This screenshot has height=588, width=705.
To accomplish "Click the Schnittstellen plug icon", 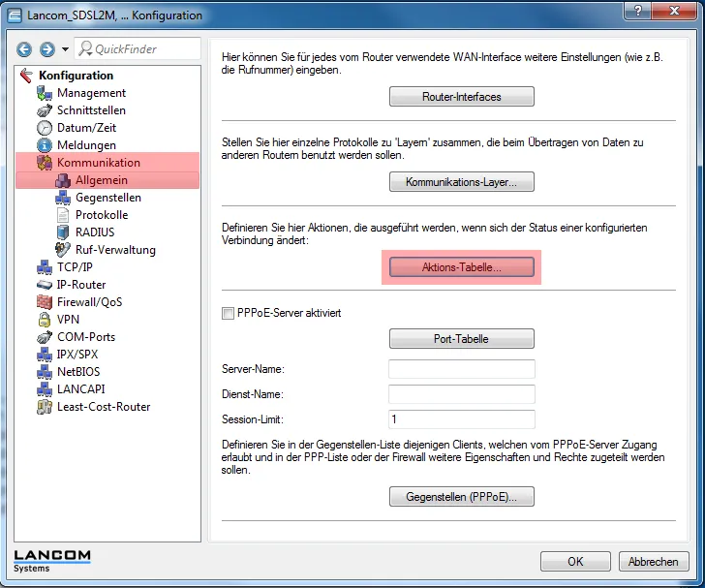I will point(45,110).
